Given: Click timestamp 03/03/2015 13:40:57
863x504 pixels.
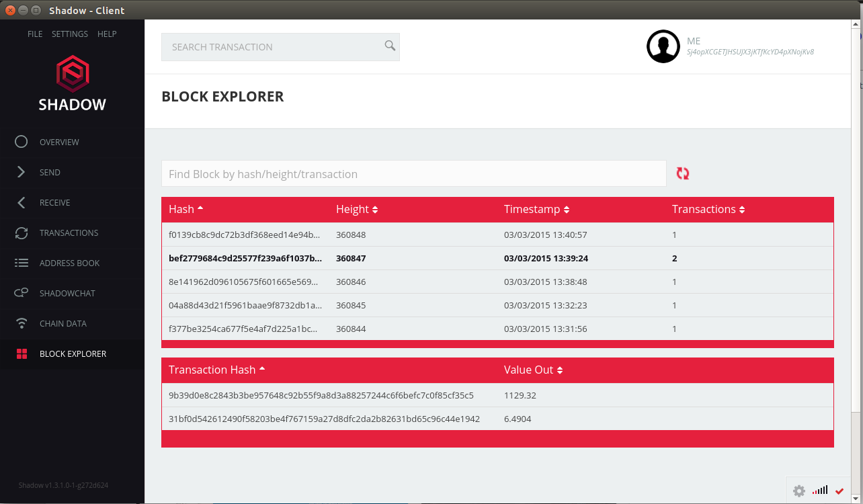Looking at the screenshot, I should [546, 235].
